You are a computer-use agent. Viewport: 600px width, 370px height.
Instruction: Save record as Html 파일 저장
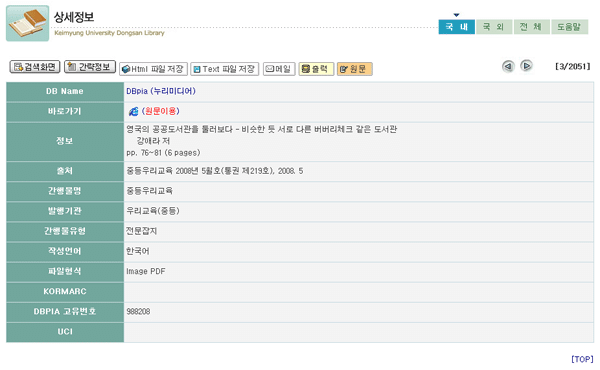(153, 69)
